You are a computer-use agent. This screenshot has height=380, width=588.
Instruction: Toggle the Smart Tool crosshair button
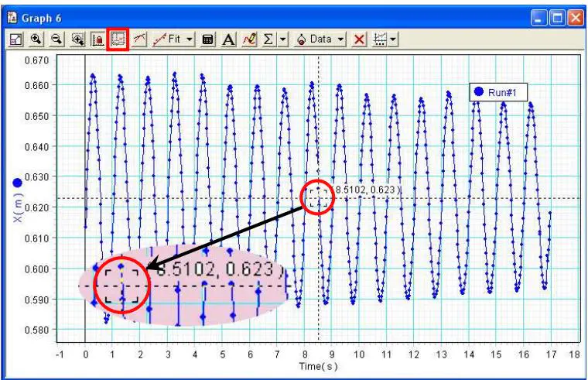(118, 37)
